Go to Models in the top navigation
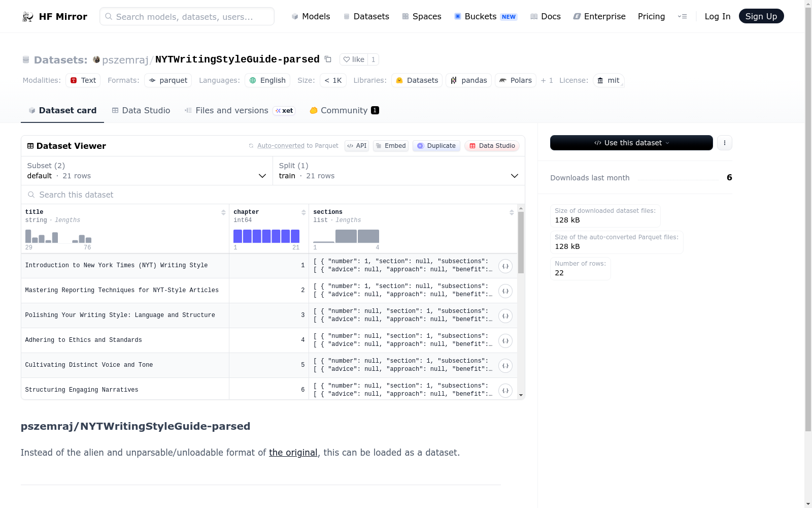The image size is (812, 508). 311,16
